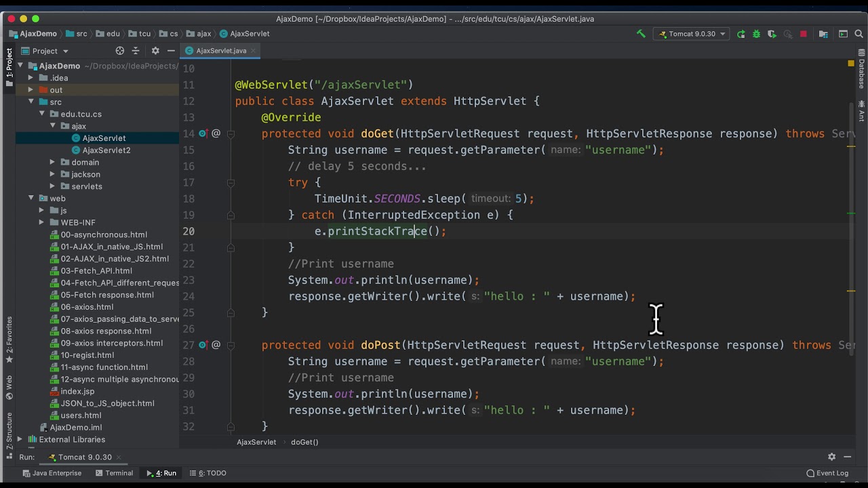Open 03-Fetch_API.html in the tree

(91, 270)
